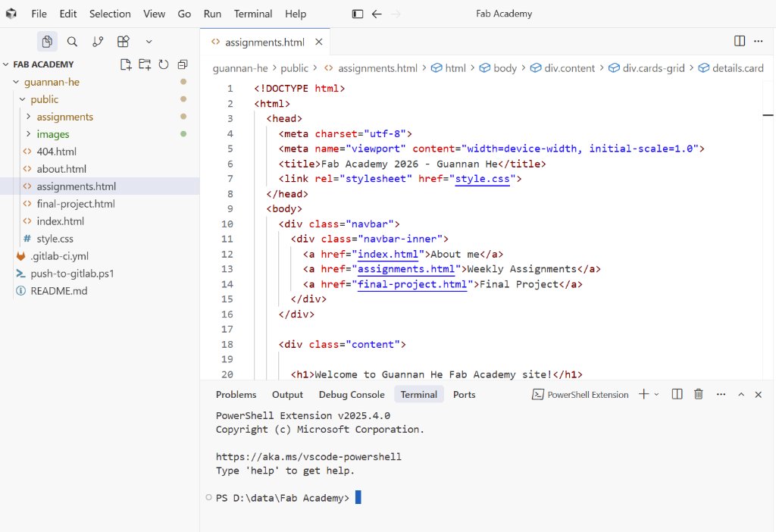Image resolution: width=776 pixels, height=532 pixels.
Task: Select the assignments.html editor tab
Action: click(x=264, y=42)
